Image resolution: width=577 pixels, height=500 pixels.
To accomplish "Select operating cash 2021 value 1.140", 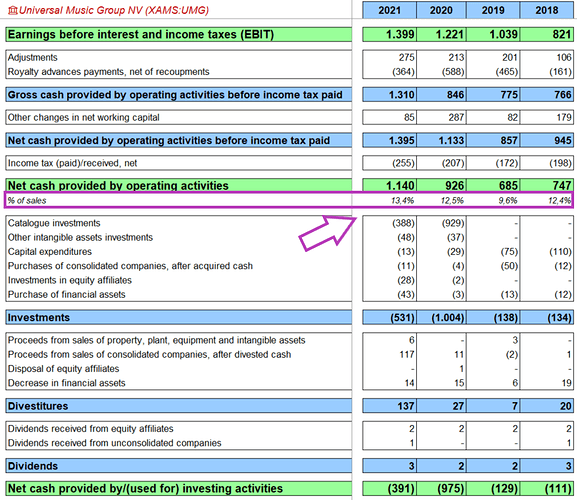I will 400,185.
